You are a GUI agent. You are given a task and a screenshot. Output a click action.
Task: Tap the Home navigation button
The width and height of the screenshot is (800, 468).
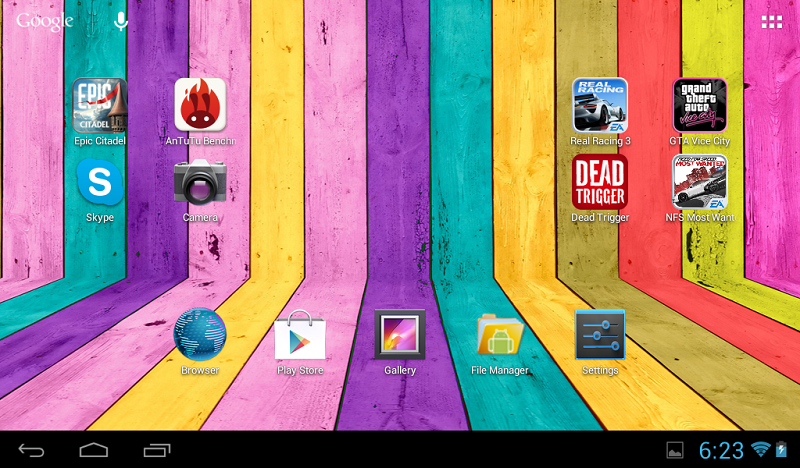click(x=94, y=450)
